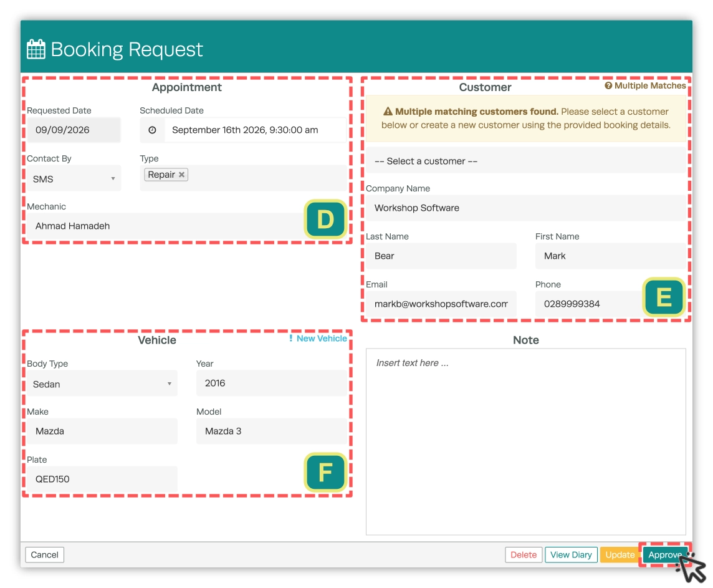Viewport: 713px width, 588px height.
Task: Click the Delete button
Action: pyautogui.click(x=524, y=555)
